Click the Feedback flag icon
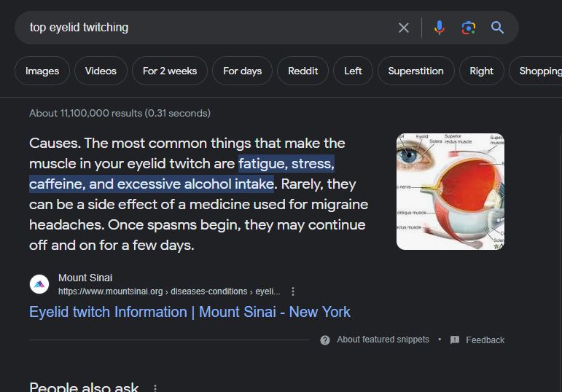 pyautogui.click(x=454, y=340)
